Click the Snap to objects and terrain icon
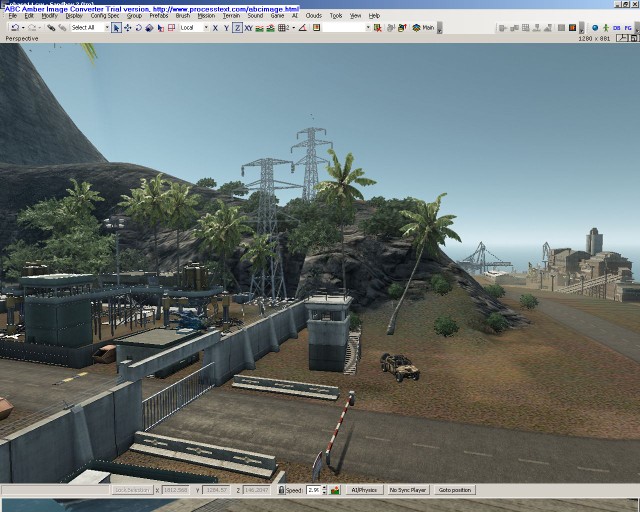640x512 pixels. click(270, 28)
